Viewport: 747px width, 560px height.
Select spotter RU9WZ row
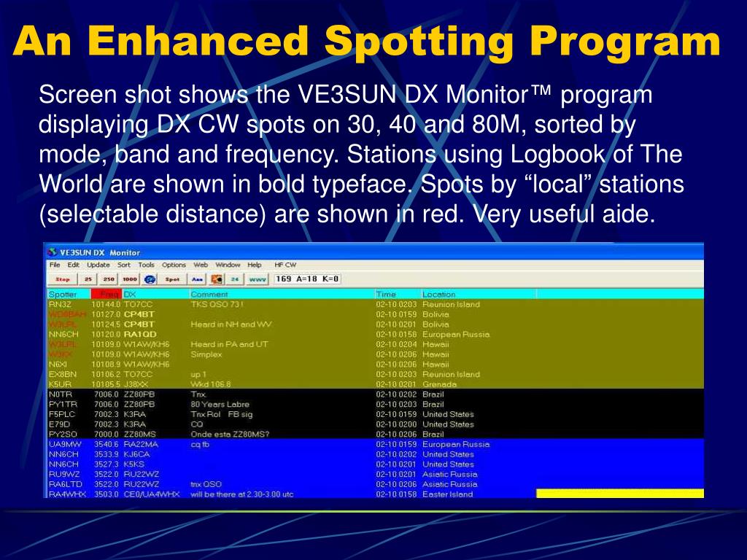click(x=64, y=474)
